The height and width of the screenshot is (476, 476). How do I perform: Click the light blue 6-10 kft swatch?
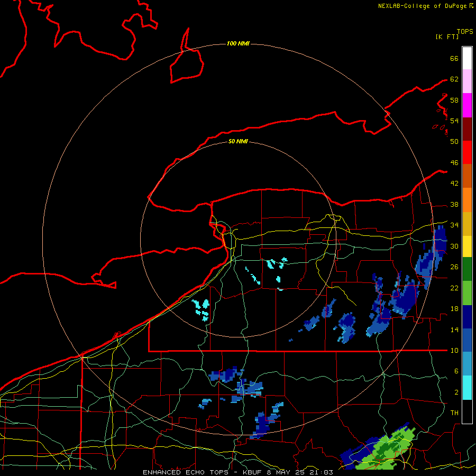tap(467, 364)
